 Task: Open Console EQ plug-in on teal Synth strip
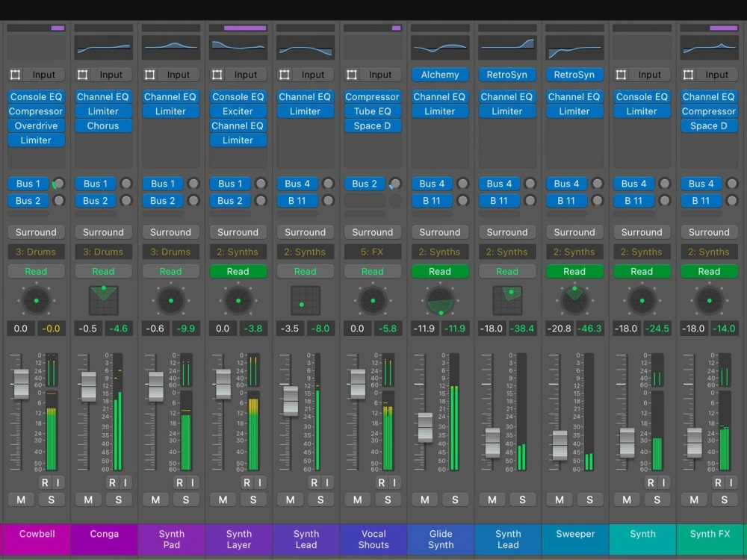[642, 96]
